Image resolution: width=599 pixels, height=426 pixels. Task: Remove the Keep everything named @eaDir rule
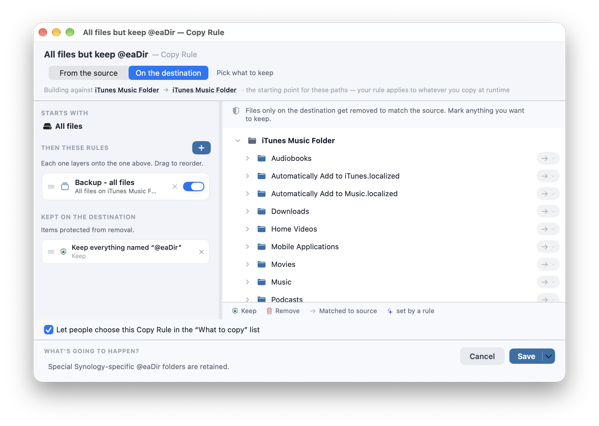(x=201, y=252)
